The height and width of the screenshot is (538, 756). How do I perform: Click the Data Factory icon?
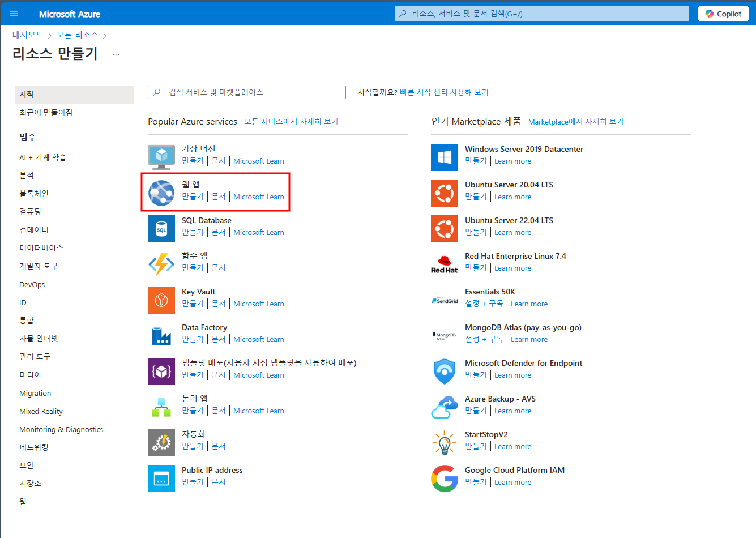click(x=161, y=335)
